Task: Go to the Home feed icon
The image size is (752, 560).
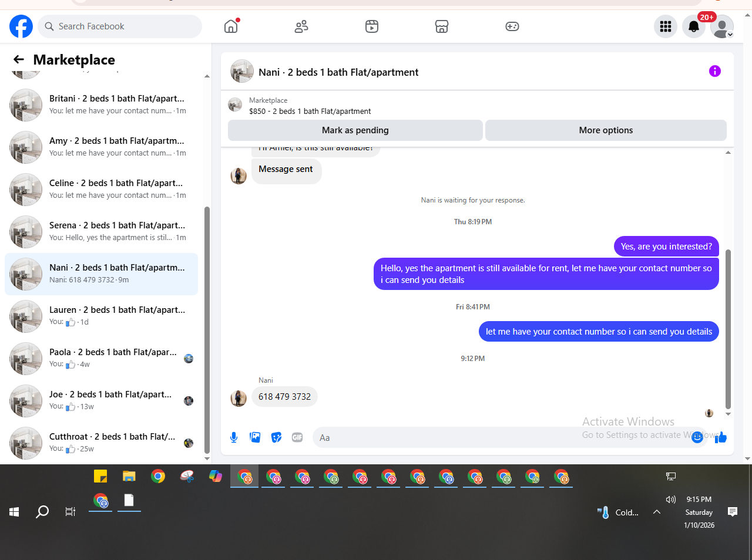Action: click(x=231, y=26)
